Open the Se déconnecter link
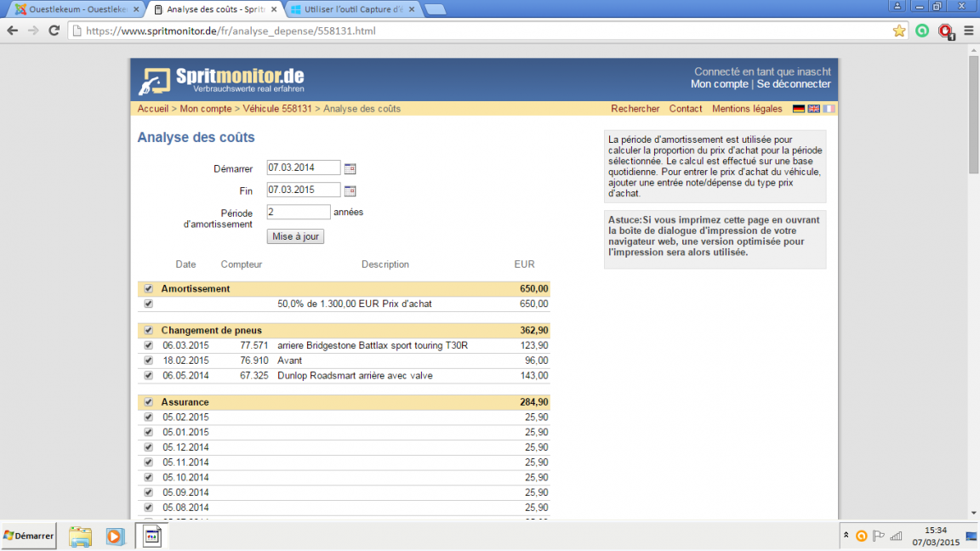Viewport: 980px width, 551px height. point(794,84)
